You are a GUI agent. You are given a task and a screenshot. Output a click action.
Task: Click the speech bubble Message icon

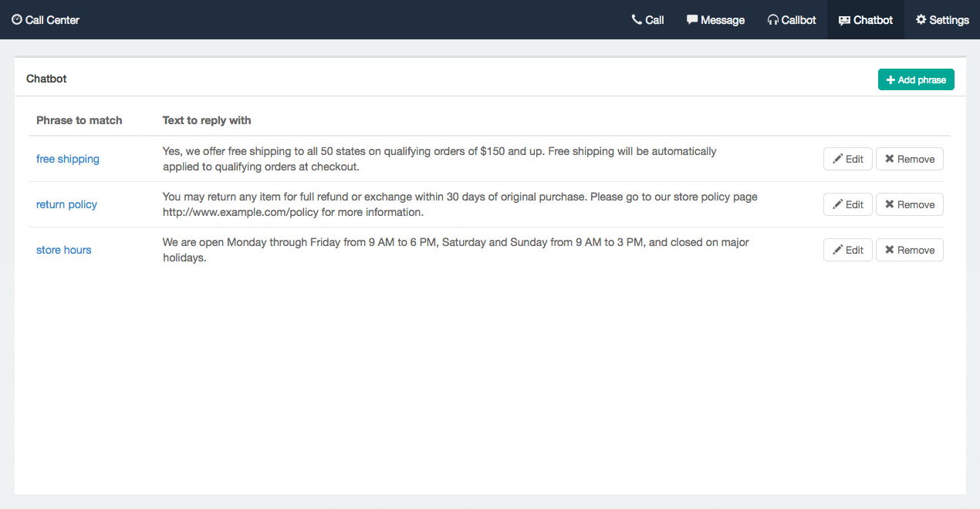coord(692,20)
